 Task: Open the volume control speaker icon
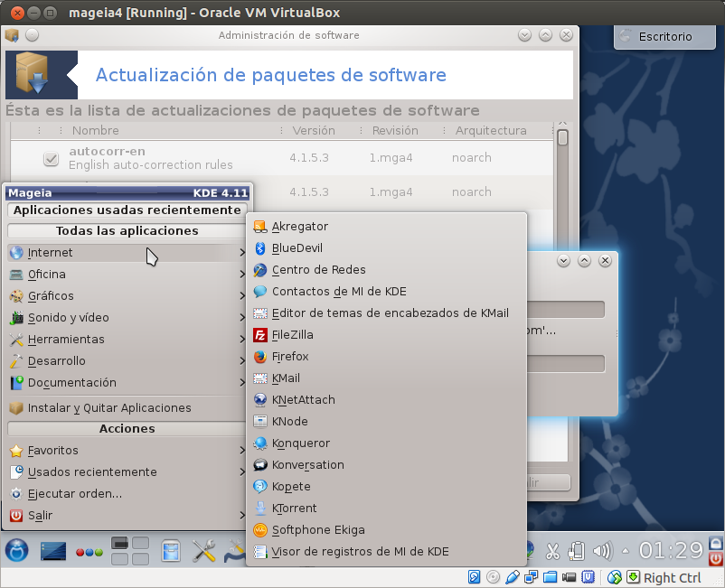coord(603,550)
